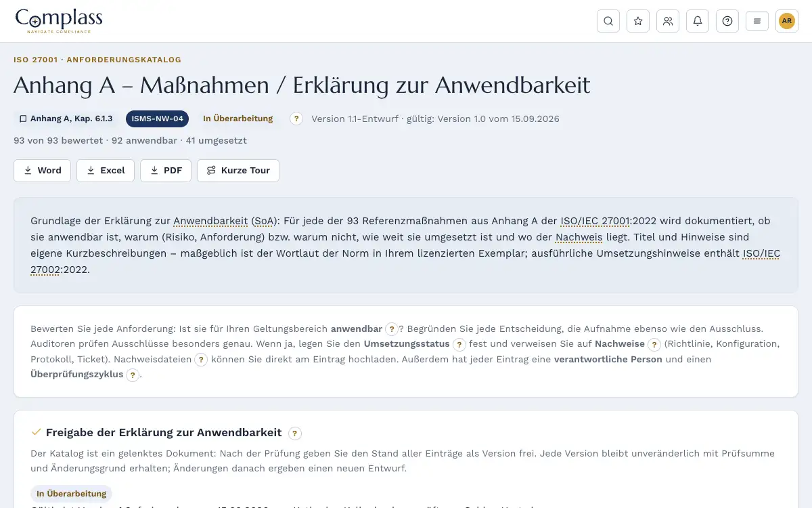Click the underlined term Anwendbarkeit
Viewport: 812px width, 508px height.
tap(210, 221)
